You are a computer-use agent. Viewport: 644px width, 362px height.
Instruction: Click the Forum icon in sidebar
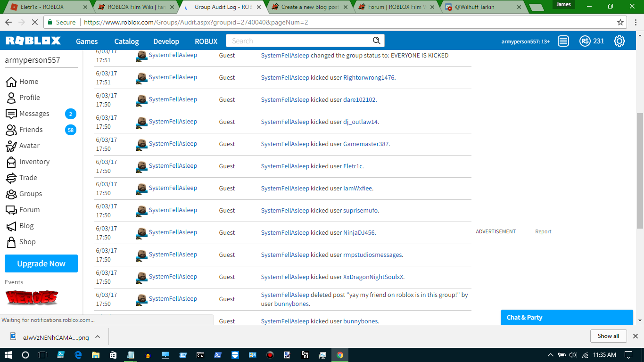click(11, 210)
